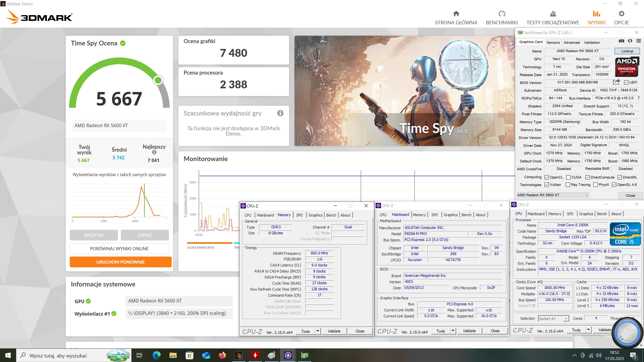Toggle the Ray Tracing checkbox
Screen dimensions: 644x362
pyautogui.click(x=568, y=185)
